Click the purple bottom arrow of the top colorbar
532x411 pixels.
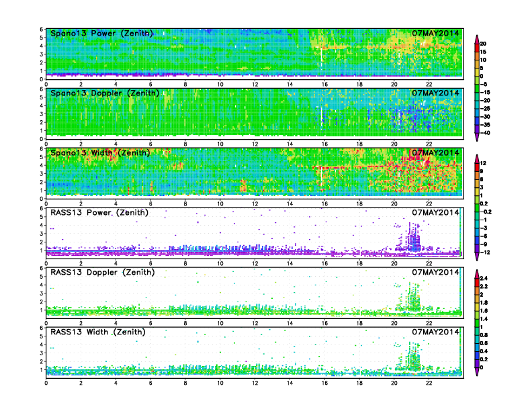(477, 136)
